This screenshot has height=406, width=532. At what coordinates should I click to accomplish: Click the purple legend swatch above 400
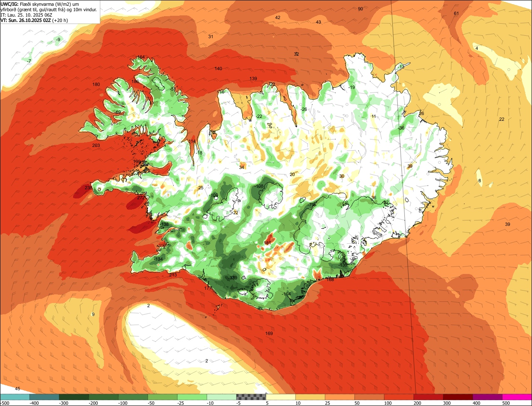[x=488, y=397]
